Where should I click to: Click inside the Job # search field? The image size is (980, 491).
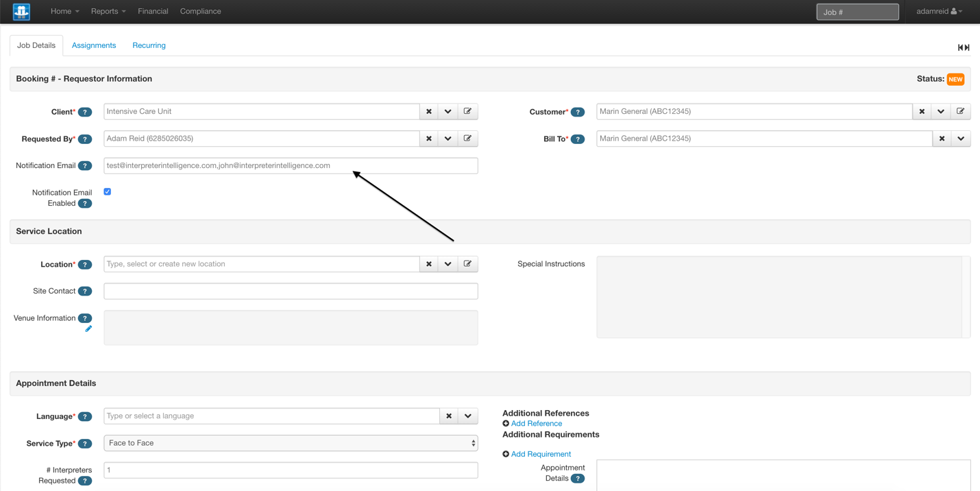[857, 11]
